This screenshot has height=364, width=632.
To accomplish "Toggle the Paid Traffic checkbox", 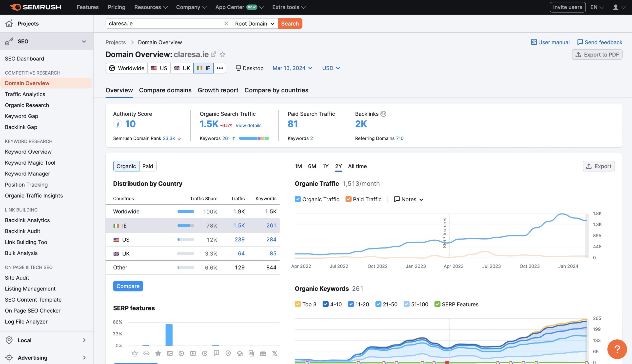I will (x=348, y=199).
